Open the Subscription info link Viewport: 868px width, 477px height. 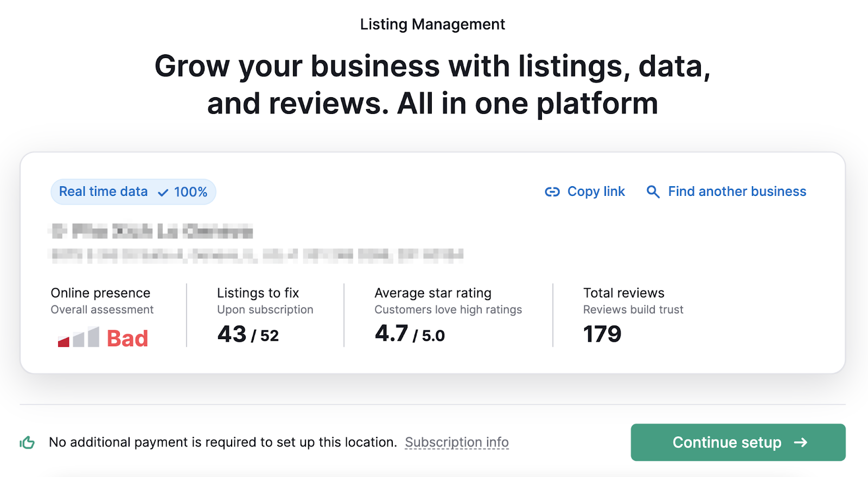[x=457, y=442]
